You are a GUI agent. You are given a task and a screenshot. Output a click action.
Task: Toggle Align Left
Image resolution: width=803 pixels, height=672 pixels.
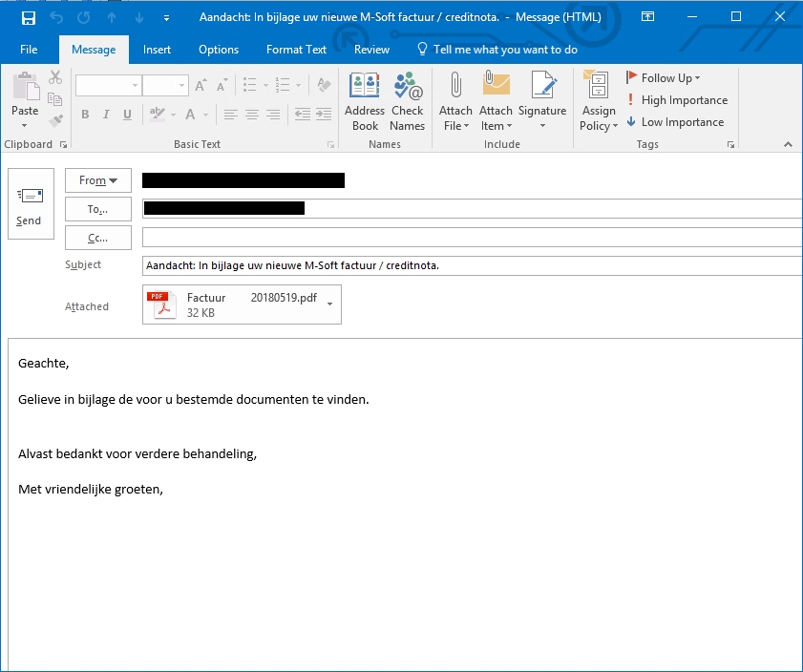click(x=231, y=115)
